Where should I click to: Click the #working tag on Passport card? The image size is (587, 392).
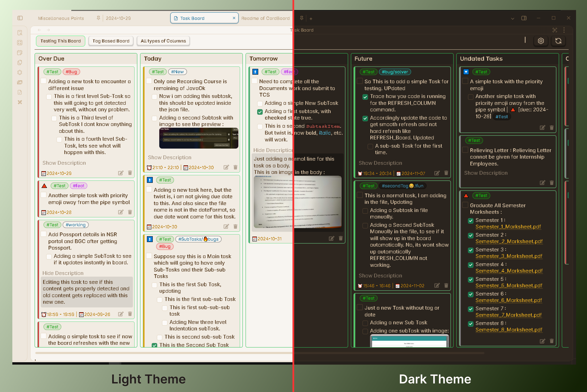click(x=76, y=225)
